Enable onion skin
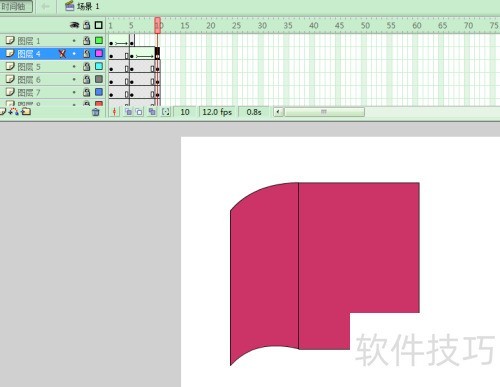 click(129, 112)
